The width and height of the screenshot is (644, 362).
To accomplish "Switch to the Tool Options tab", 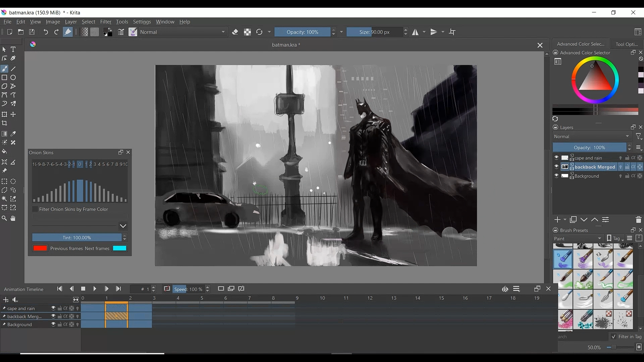I will click(x=627, y=44).
